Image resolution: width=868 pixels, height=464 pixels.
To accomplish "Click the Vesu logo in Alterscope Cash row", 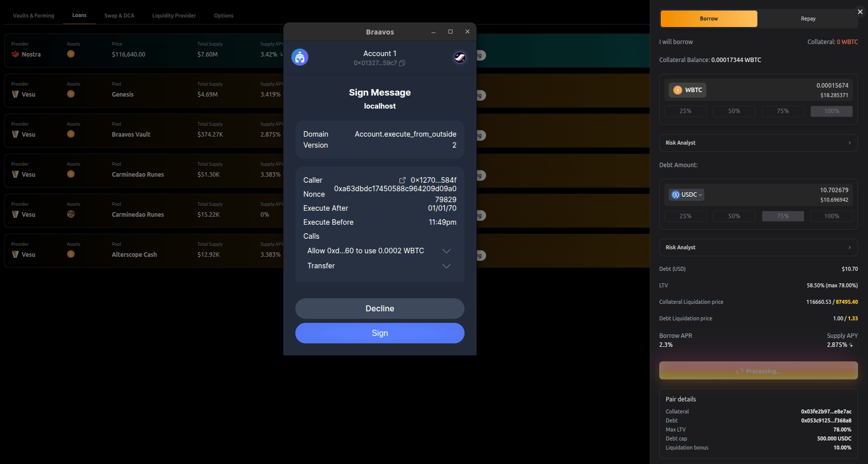I will click(15, 254).
